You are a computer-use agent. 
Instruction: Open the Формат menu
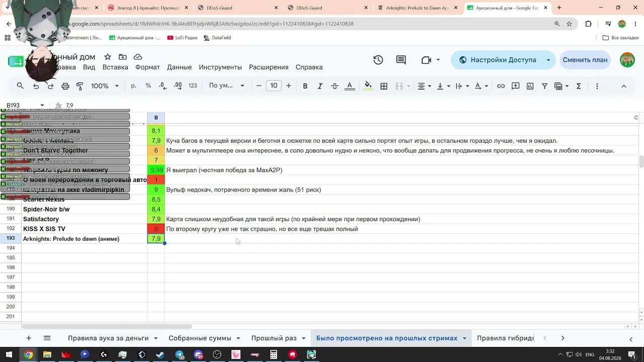coord(147,67)
